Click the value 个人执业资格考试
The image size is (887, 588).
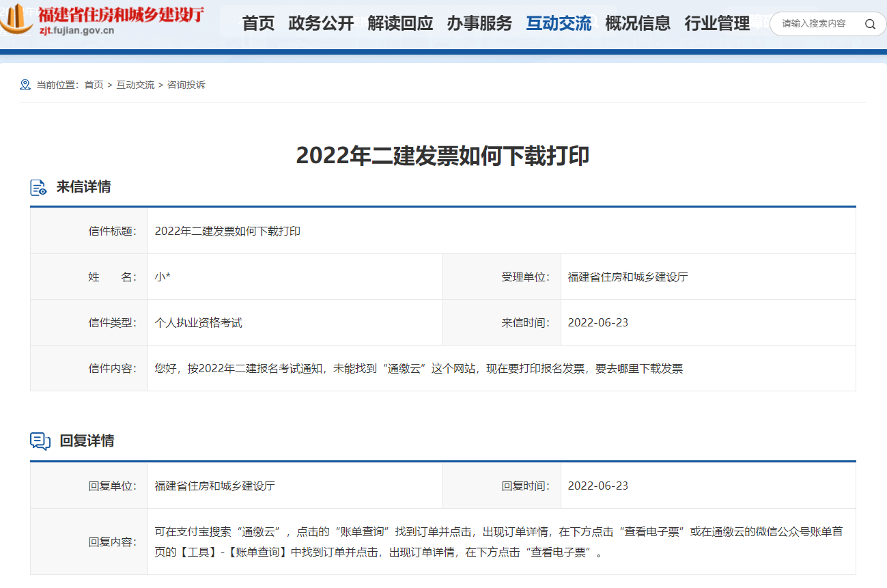click(199, 322)
